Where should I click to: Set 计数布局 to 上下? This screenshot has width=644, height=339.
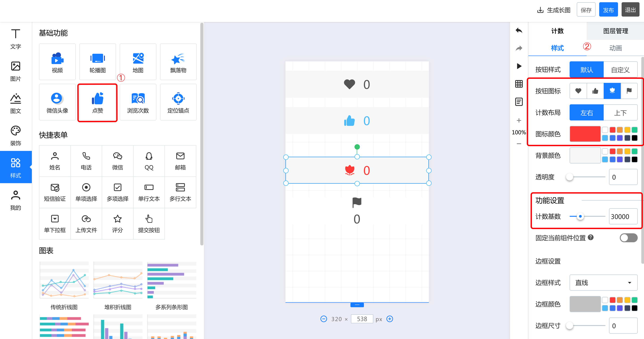620,113
